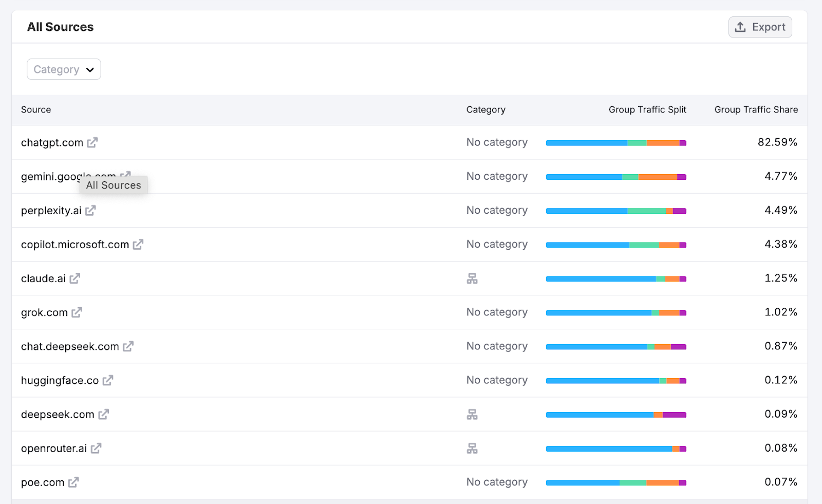822x504 pixels.
Task: Click the Source column header
Action: pos(36,109)
